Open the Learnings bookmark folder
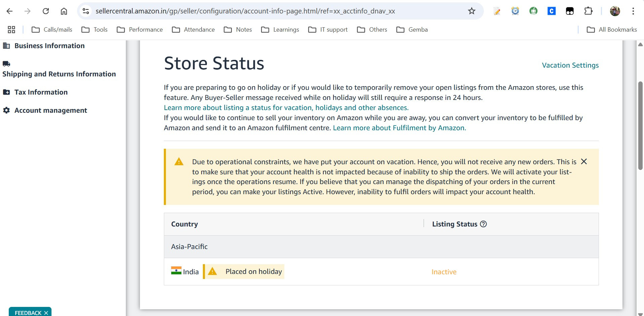This screenshot has height=316, width=644. click(280, 30)
